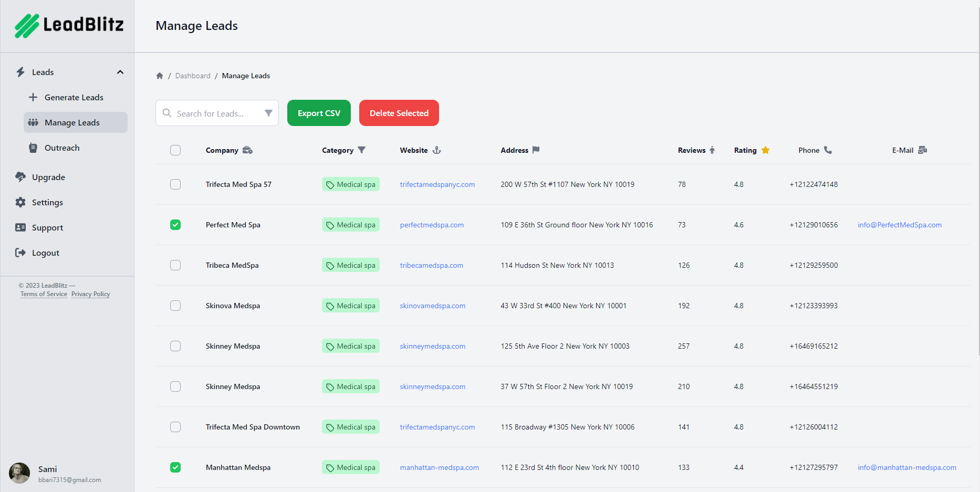Click the star icon next to Rating
980x492 pixels.
click(765, 150)
